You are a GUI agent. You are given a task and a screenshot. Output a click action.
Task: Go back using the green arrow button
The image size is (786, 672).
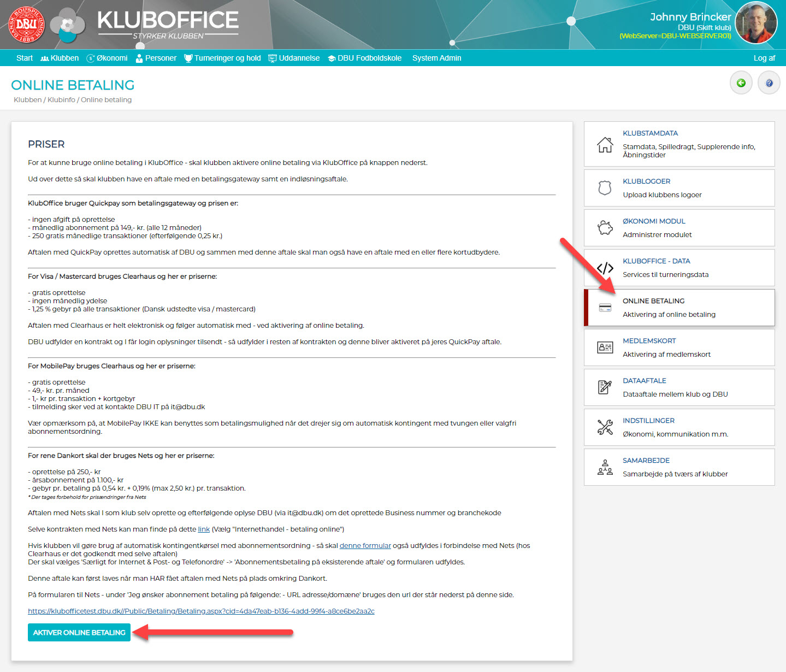(741, 83)
